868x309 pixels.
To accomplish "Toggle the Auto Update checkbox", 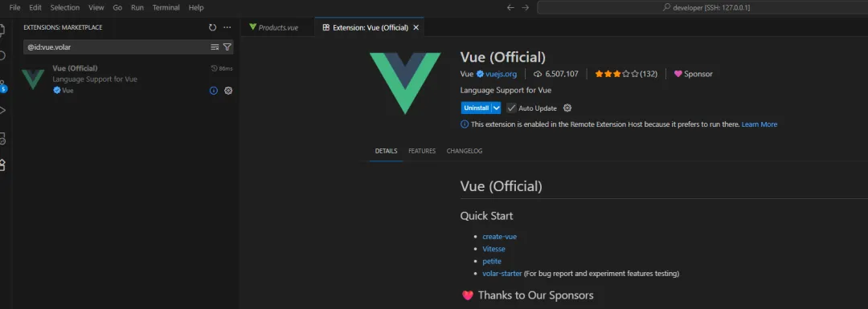I will (511, 108).
